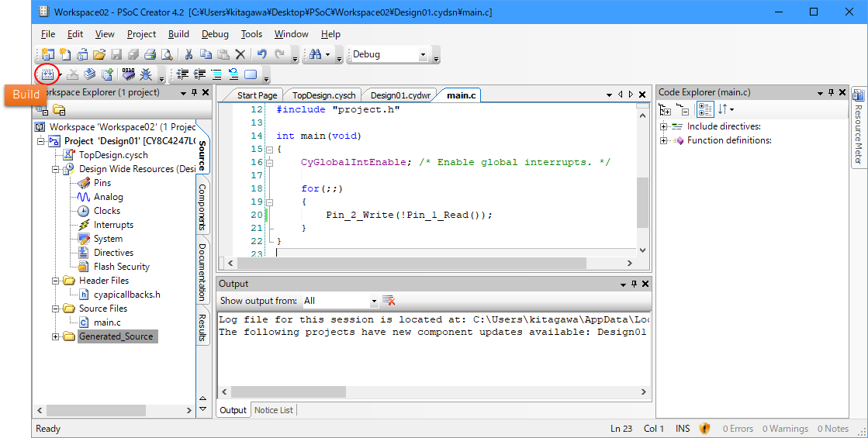
Task: Switch to the Notice List tab
Action: click(x=273, y=410)
